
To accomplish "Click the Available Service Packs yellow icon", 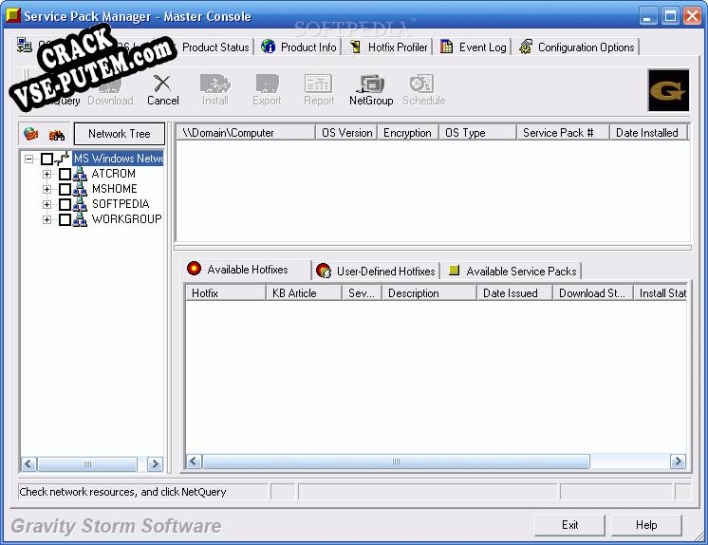I will click(x=454, y=270).
